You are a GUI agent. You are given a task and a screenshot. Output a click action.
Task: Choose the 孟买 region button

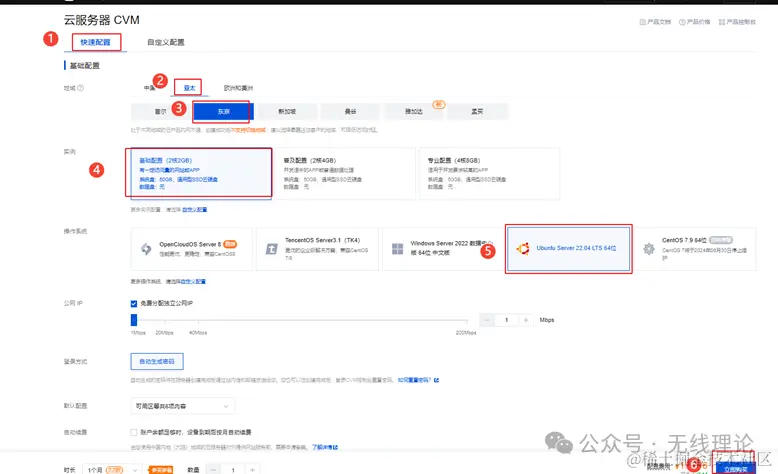click(x=477, y=112)
